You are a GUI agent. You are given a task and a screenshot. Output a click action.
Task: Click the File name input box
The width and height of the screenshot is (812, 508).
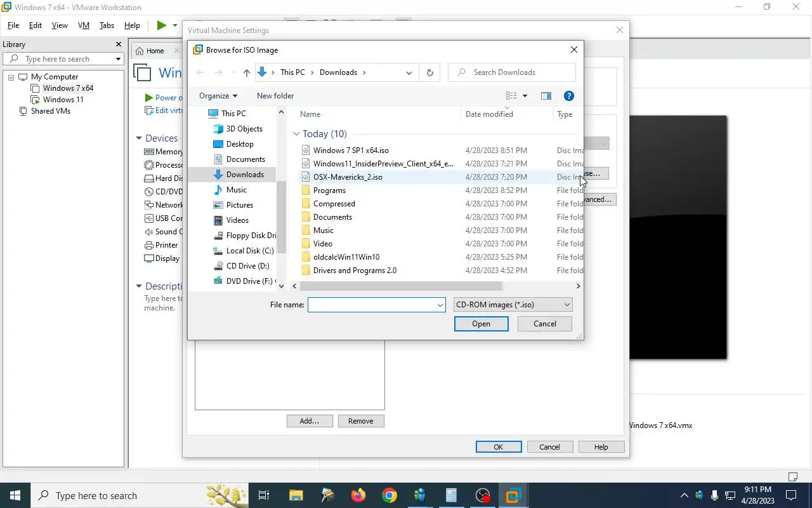[x=371, y=305]
